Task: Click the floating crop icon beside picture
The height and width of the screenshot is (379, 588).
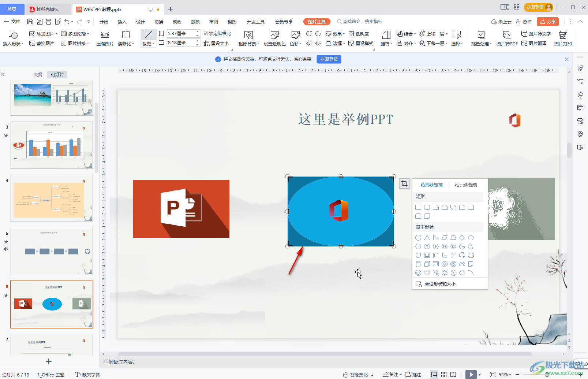Action: [404, 183]
